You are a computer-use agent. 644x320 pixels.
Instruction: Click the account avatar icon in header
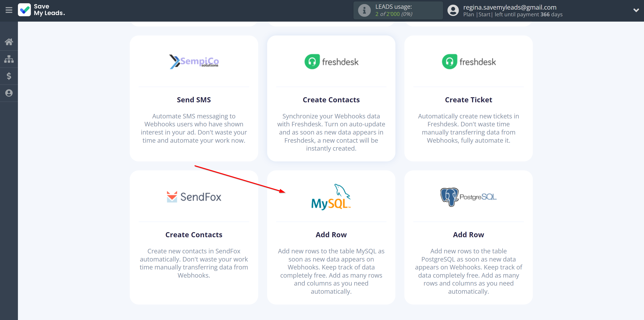click(453, 11)
